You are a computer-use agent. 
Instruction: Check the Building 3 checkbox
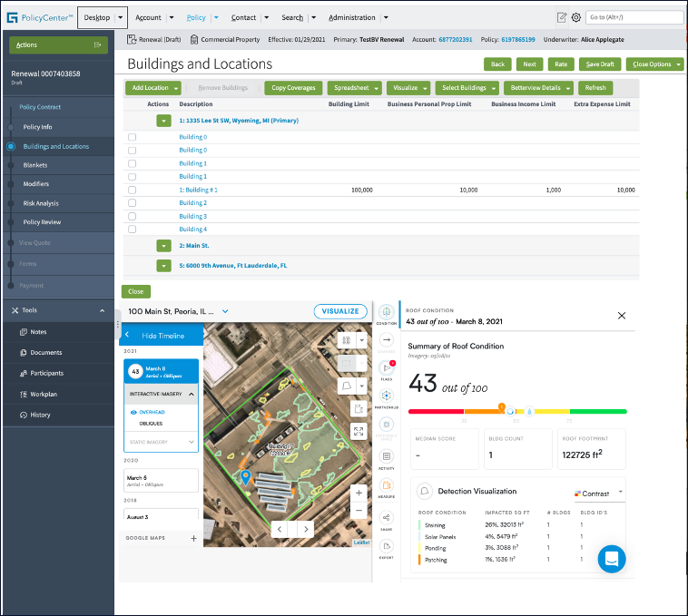[x=133, y=216]
